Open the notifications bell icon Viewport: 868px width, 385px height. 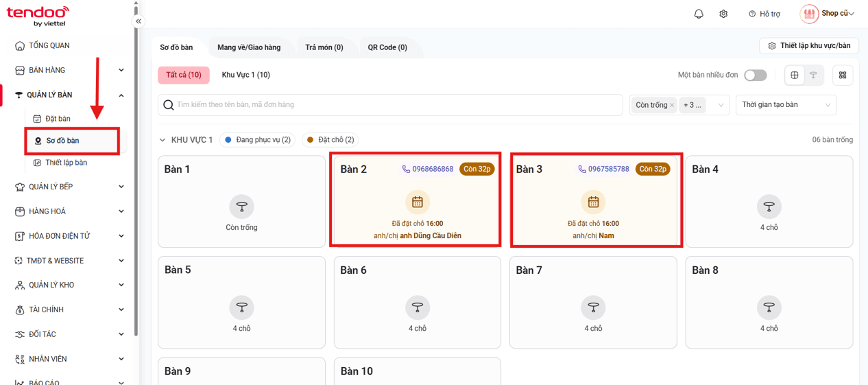pos(699,14)
